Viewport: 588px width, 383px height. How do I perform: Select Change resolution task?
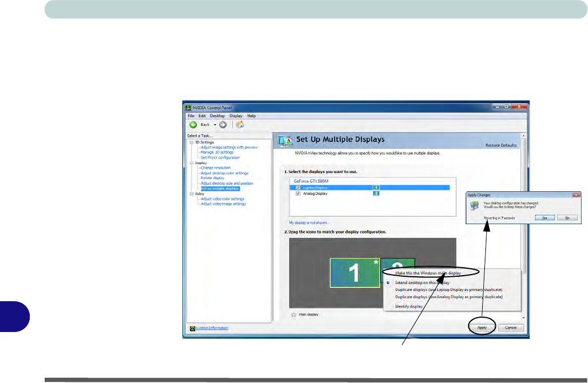215,168
